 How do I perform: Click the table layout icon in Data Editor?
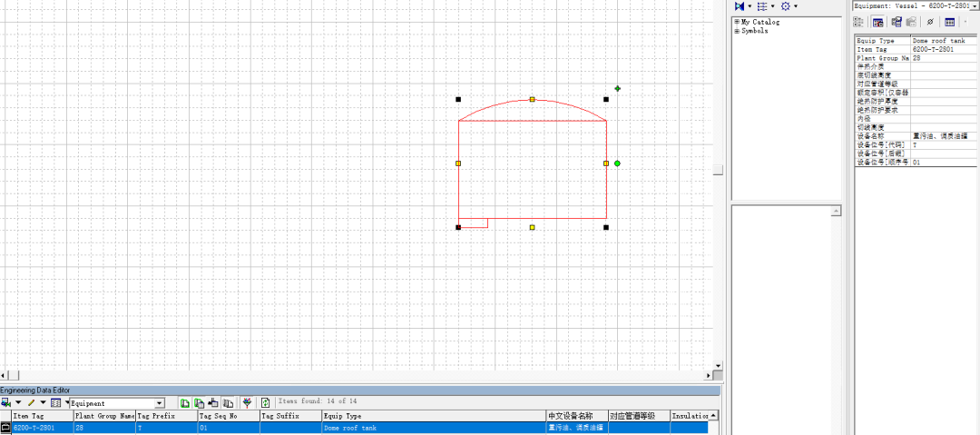pos(55,402)
